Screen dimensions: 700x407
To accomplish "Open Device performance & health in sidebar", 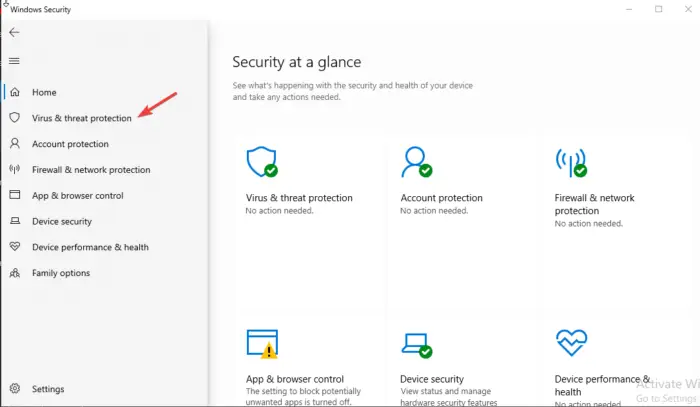I will point(90,247).
